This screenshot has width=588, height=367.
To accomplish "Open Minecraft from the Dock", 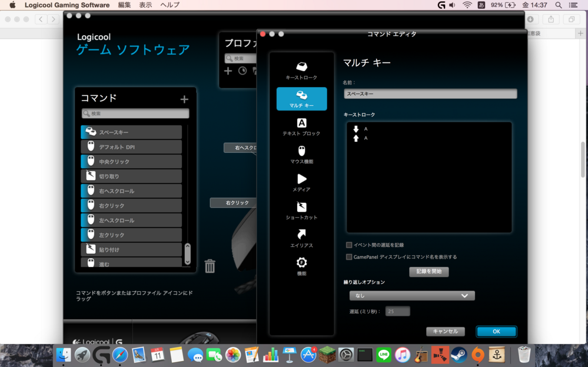I will [327, 355].
